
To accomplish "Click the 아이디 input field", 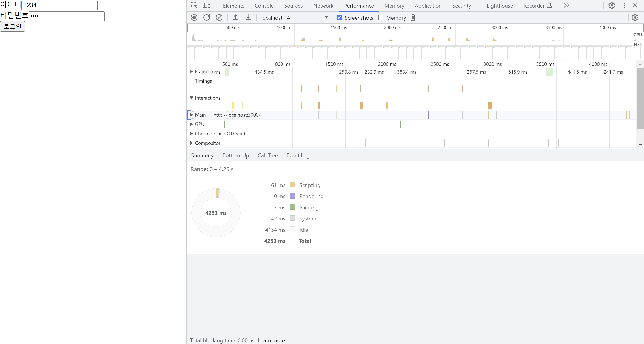I will click(59, 5).
